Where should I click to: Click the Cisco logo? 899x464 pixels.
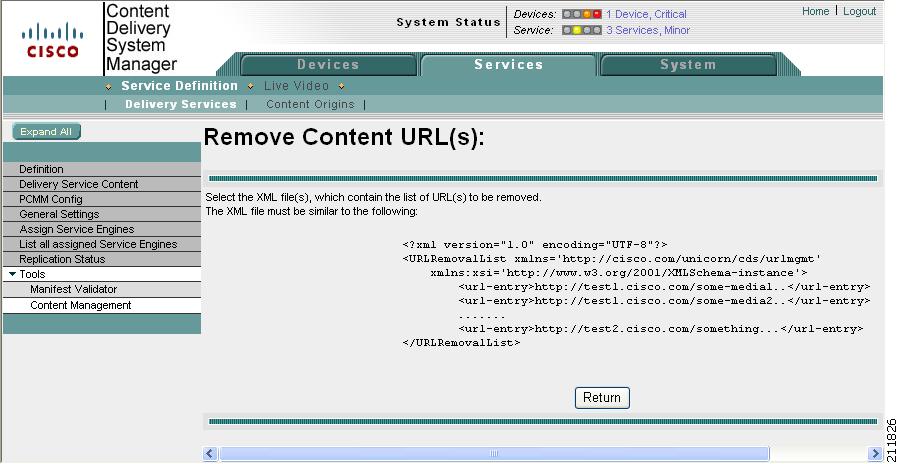(53, 40)
